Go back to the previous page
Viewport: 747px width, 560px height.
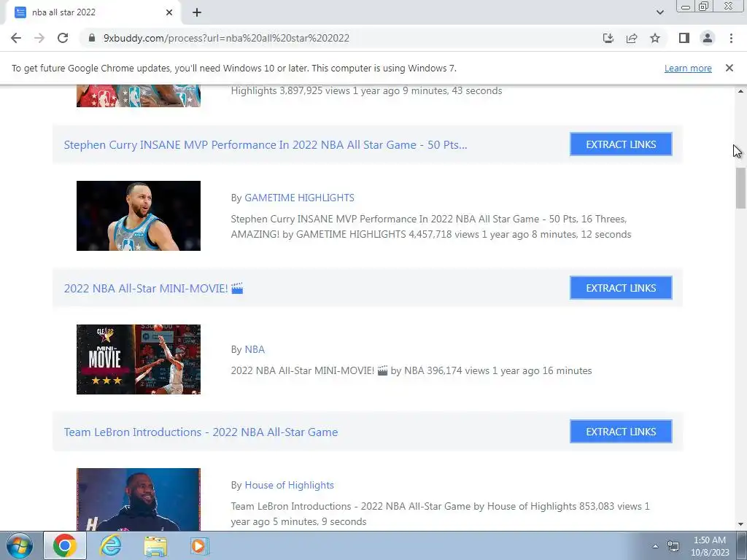[x=16, y=38]
